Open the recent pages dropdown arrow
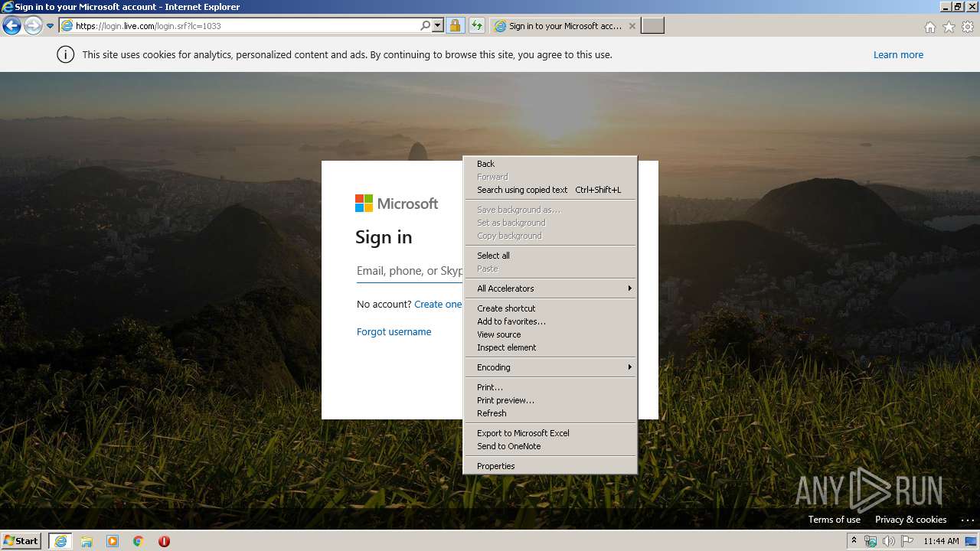The width and height of the screenshot is (980, 551). click(51, 26)
